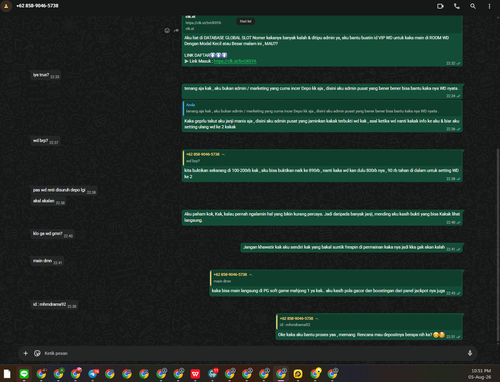Open the clk.at link preview card
The height and width of the screenshot is (382, 500).
[x=322, y=23]
